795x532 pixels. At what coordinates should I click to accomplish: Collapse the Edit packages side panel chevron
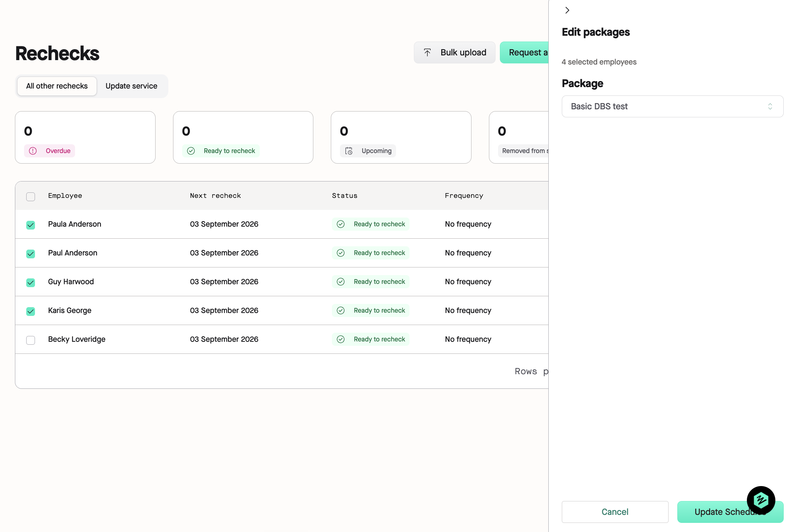tap(567, 10)
